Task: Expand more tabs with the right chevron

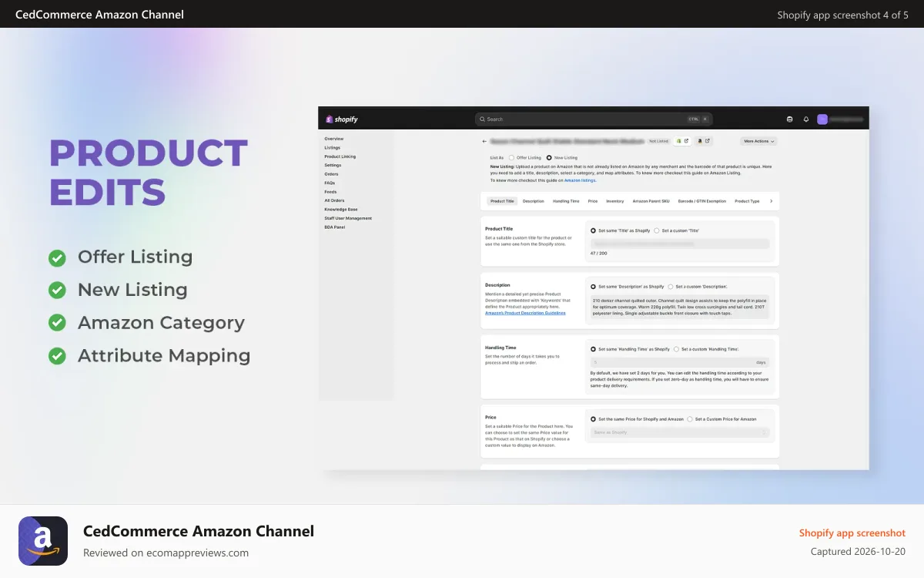Action: 772,201
